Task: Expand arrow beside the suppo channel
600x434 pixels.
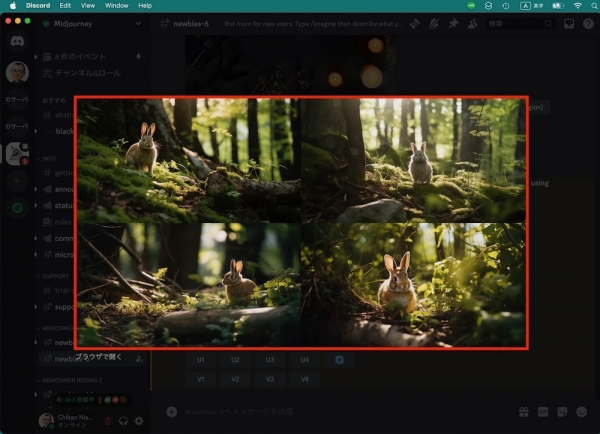Action: tap(36, 307)
